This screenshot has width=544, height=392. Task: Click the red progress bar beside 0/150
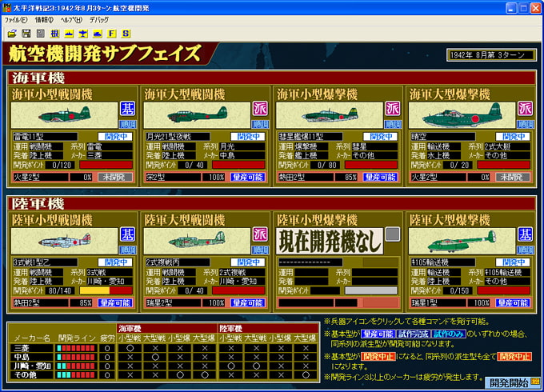(x=504, y=290)
